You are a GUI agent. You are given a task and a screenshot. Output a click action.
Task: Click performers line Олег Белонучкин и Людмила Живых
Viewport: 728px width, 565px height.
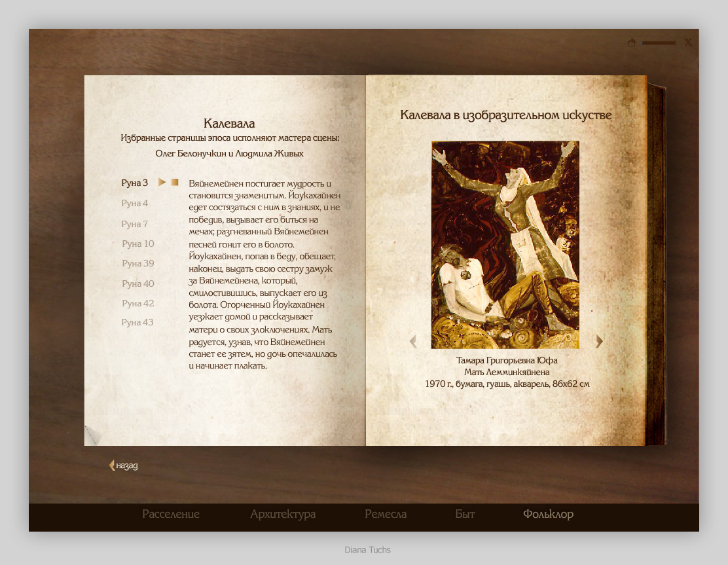(229, 153)
